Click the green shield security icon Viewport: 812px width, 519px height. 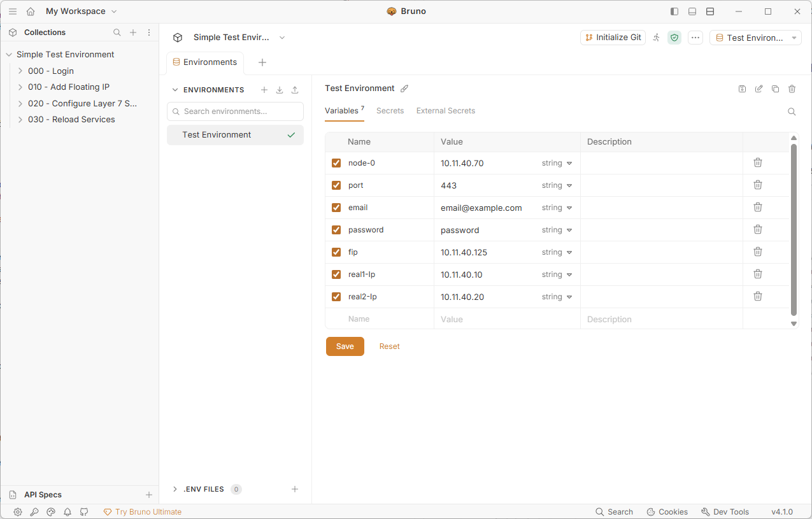tap(674, 38)
